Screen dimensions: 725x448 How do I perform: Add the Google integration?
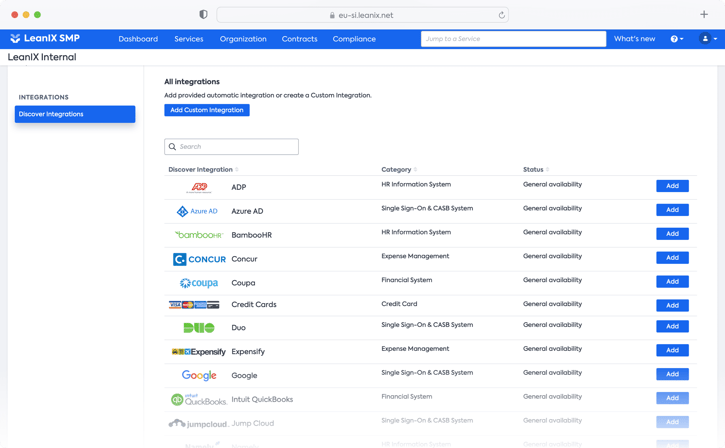(672, 374)
